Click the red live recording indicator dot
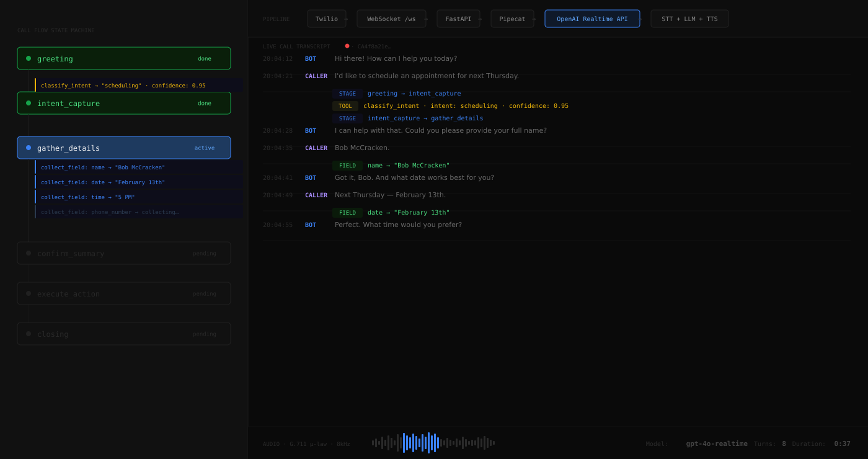This screenshot has height=459, width=868. (x=347, y=46)
